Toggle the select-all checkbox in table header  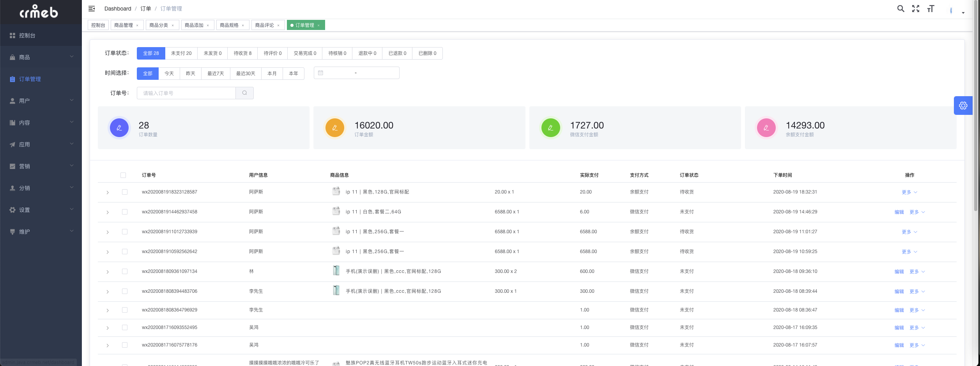coord(123,175)
